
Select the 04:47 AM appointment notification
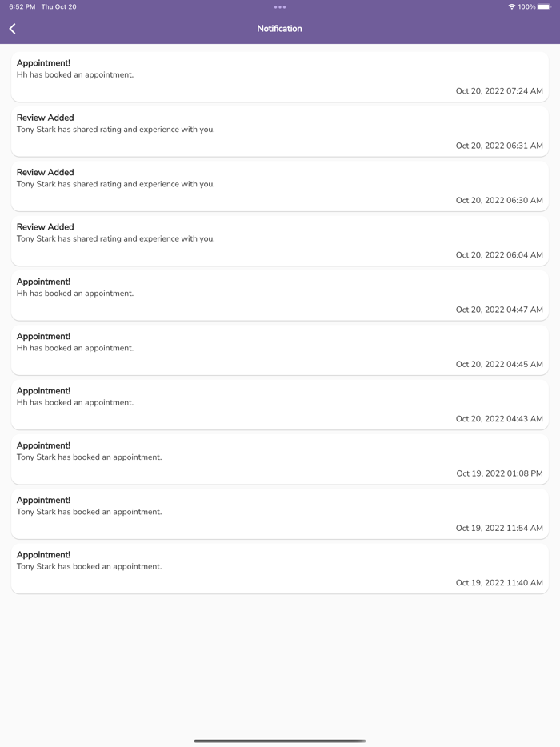coord(279,295)
